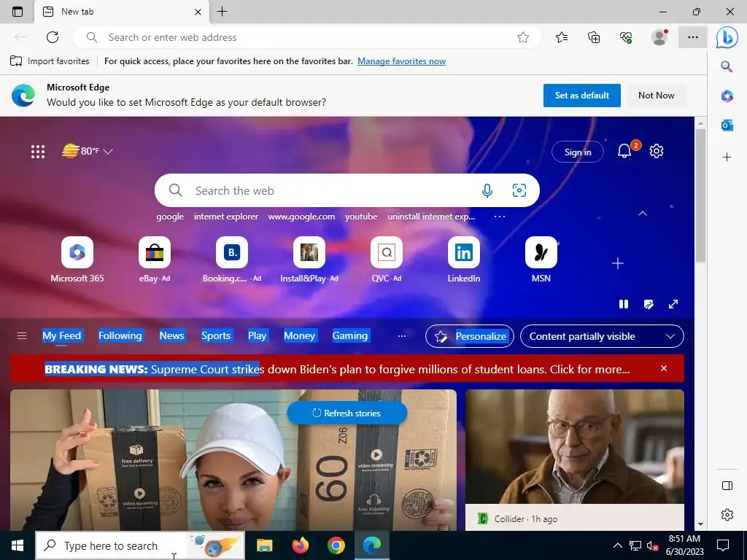This screenshot has height=560, width=747.
Task: Open Outlook in sidebar
Action: 727,125
